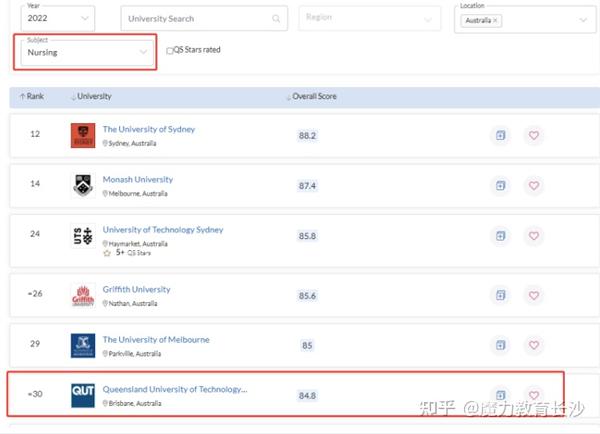
Task: Click Parkville, Australia location text
Action: click(x=135, y=353)
